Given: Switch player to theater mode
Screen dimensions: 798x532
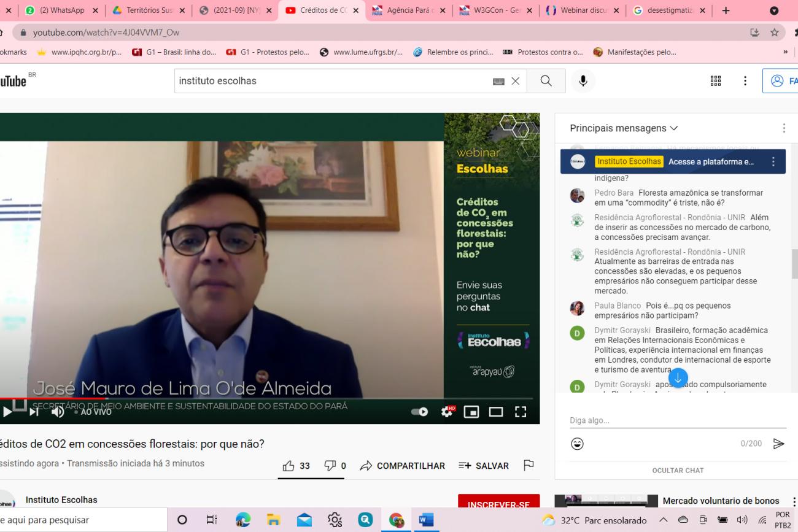Looking at the screenshot, I should tap(496, 412).
